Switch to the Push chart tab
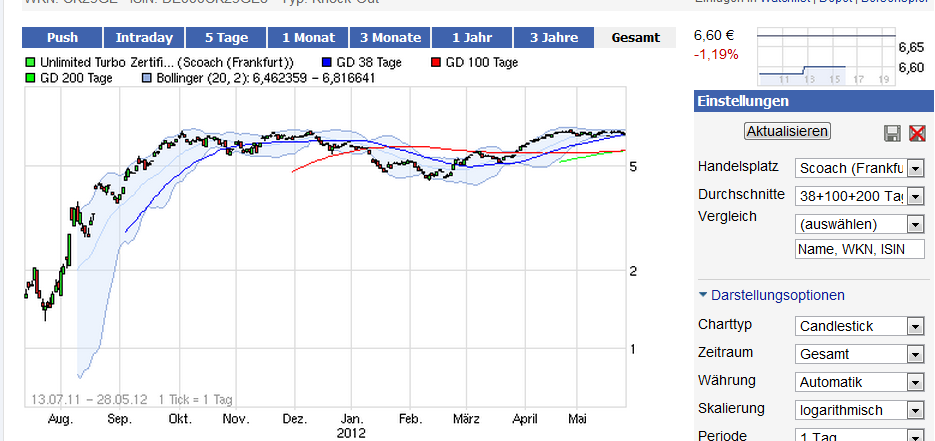Viewport: 935px width, 441px height. click(x=62, y=38)
